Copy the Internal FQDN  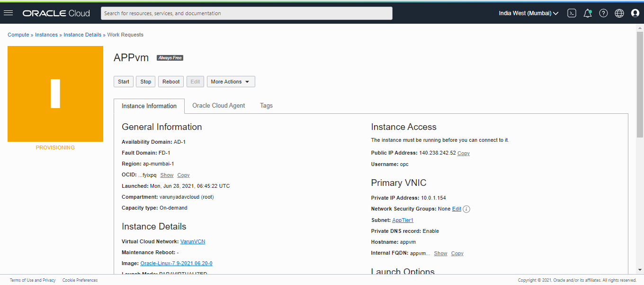pyautogui.click(x=457, y=253)
